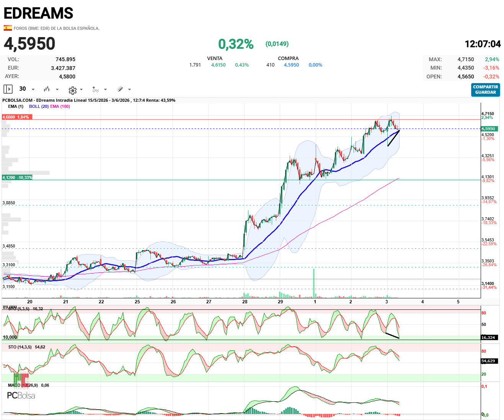Select the add indicator icon

click(x=96, y=90)
